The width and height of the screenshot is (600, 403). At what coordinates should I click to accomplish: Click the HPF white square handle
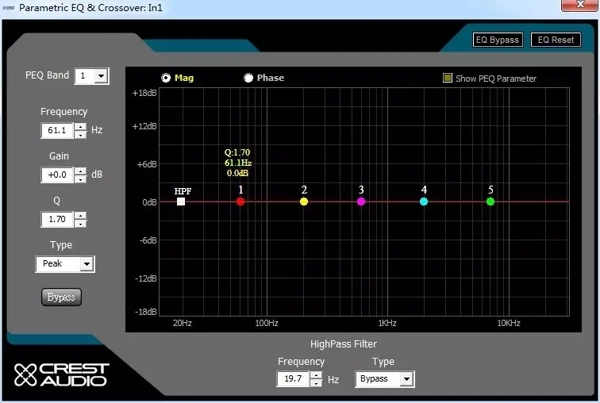click(181, 201)
